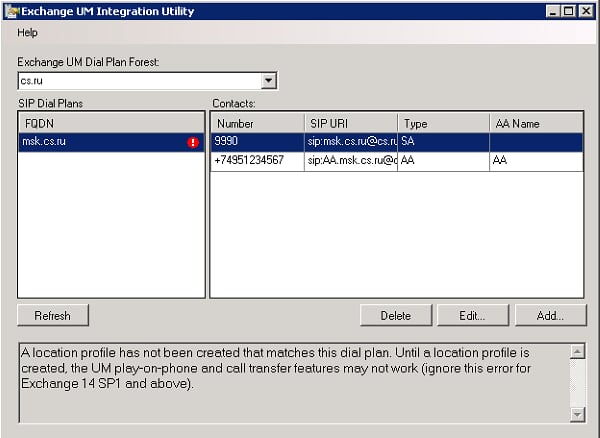600x438 pixels.
Task: Refresh the dial plan list
Action: [53, 315]
